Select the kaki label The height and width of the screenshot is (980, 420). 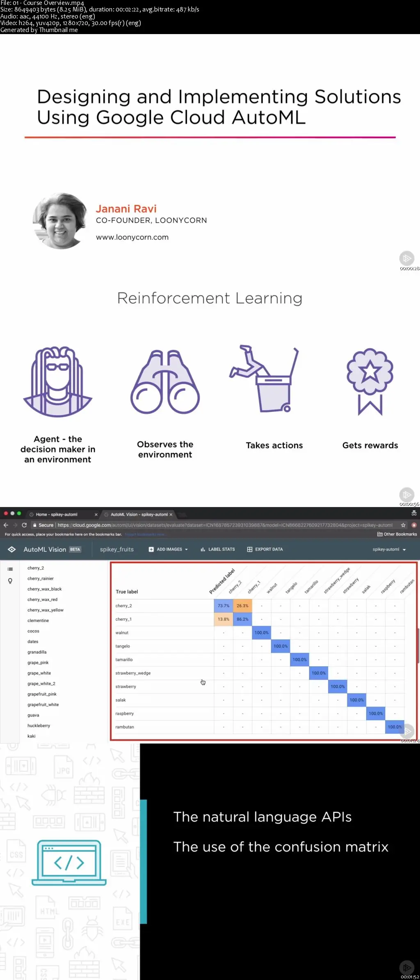click(x=32, y=736)
